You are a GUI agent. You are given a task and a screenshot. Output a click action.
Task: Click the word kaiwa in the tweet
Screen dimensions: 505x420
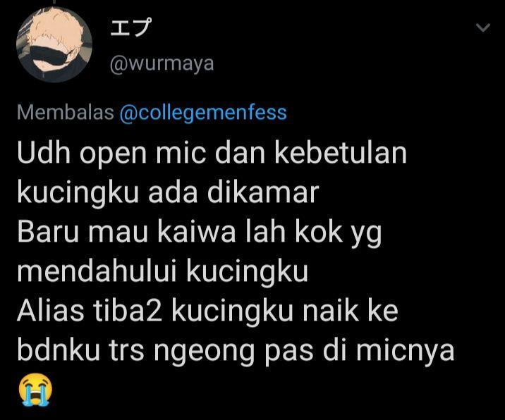pos(197,233)
